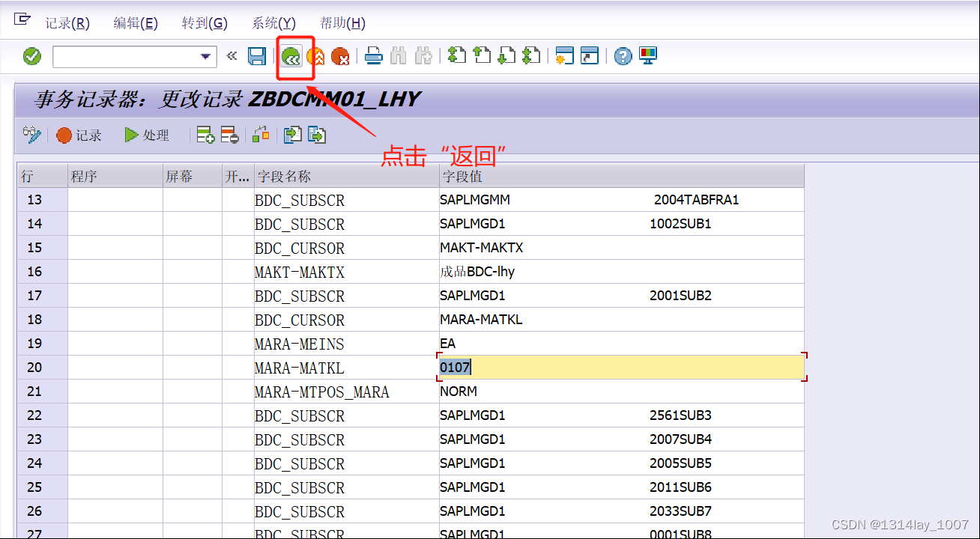
Task: Open the 编辑(E) menu
Action: click(136, 23)
